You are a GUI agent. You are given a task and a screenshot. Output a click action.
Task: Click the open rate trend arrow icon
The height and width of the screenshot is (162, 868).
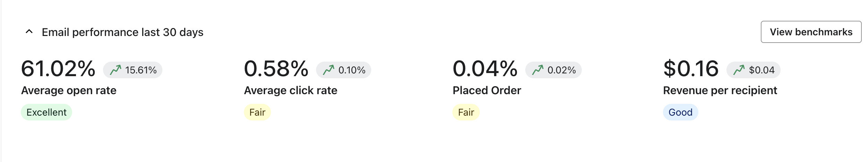pos(116,70)
